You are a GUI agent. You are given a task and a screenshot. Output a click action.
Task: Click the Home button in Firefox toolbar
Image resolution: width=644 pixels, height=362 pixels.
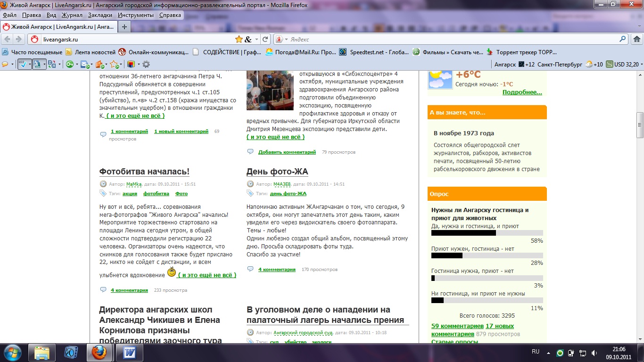(638, 40)
